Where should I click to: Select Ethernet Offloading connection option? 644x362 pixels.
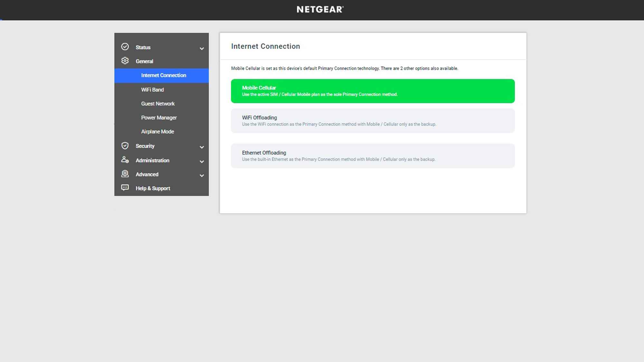point(373,156)
